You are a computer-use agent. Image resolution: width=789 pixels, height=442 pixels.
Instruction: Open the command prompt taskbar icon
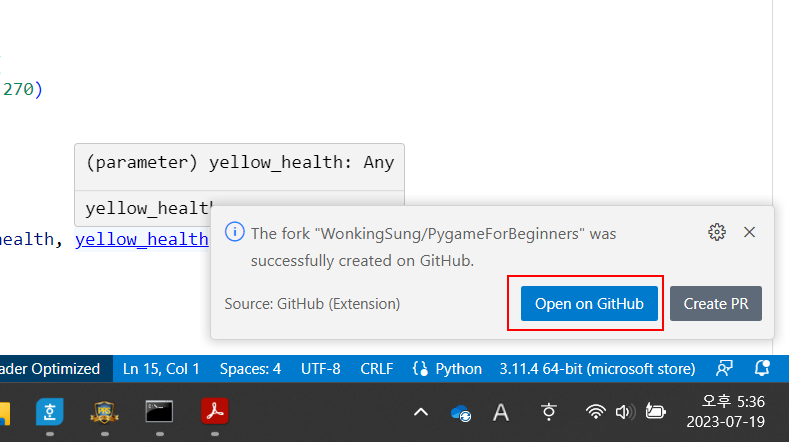[159, 412]
